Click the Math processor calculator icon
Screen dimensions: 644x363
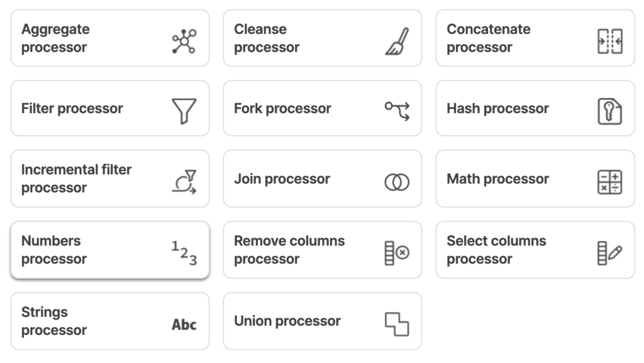[610, 182]
